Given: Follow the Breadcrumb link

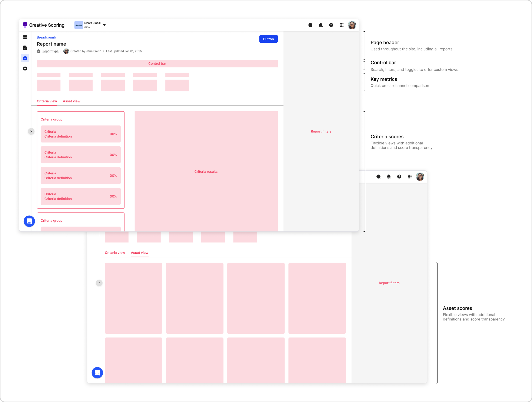Looking at the screenshot, I should 46,37.
